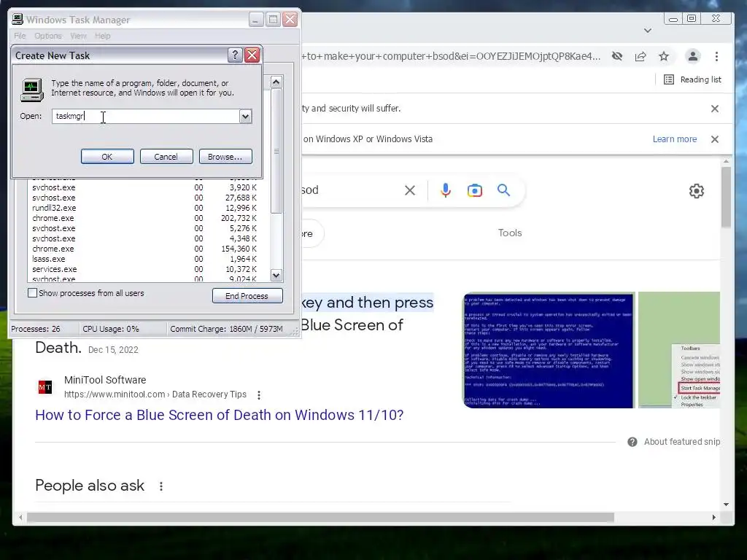Select svchost.exe process using 3,920 K
This screenshot has width=747, height=560.
pyautogui.click(x=145, y=187)
